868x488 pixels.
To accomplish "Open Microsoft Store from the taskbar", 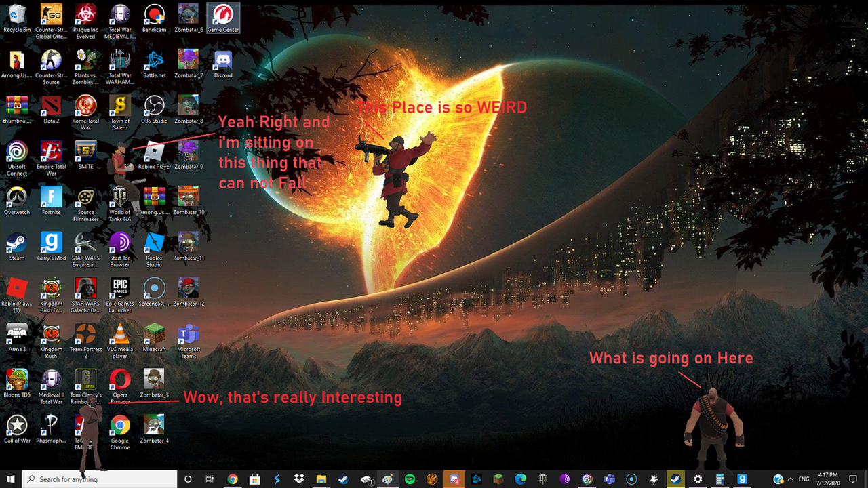I will click(254, 479).
